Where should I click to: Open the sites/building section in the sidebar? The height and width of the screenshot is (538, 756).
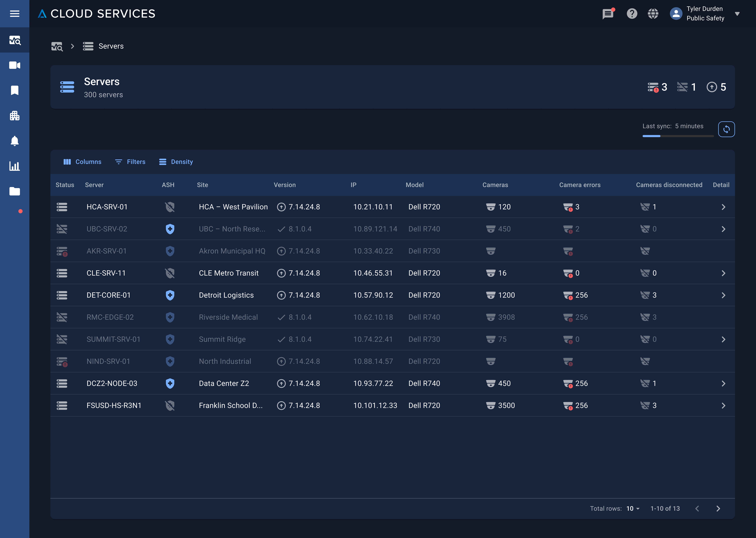point(15,116)
